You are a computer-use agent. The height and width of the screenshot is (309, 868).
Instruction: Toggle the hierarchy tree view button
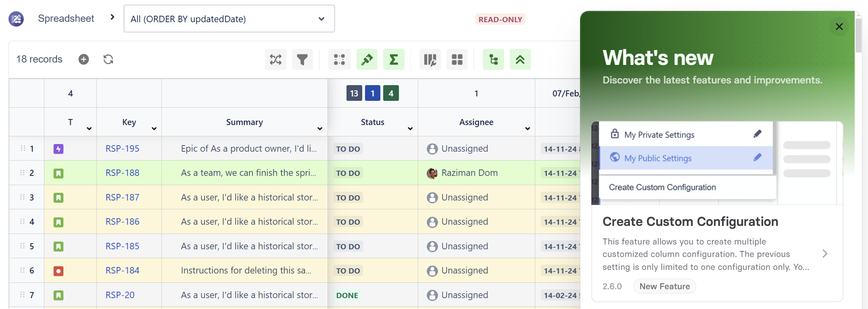click(493, 60)
